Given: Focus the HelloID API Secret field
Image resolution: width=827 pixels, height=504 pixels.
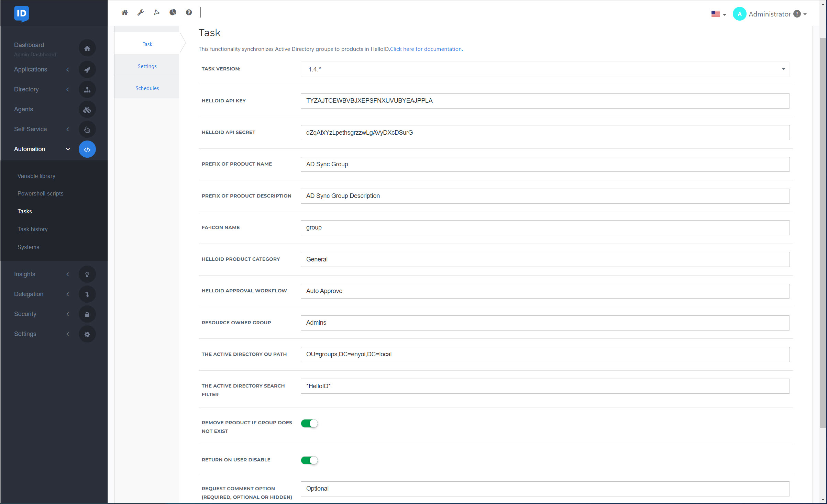Looking at the screenshot, I should (545, 133).
